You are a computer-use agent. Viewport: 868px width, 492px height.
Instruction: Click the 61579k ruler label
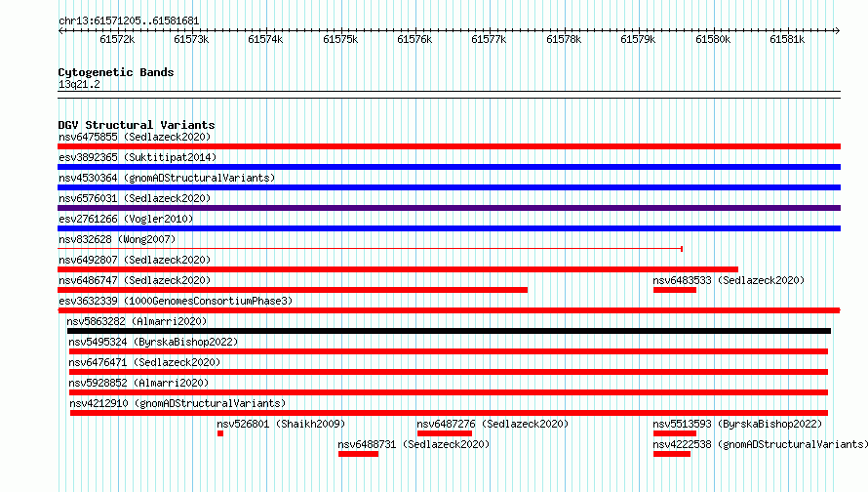point(638,39)
